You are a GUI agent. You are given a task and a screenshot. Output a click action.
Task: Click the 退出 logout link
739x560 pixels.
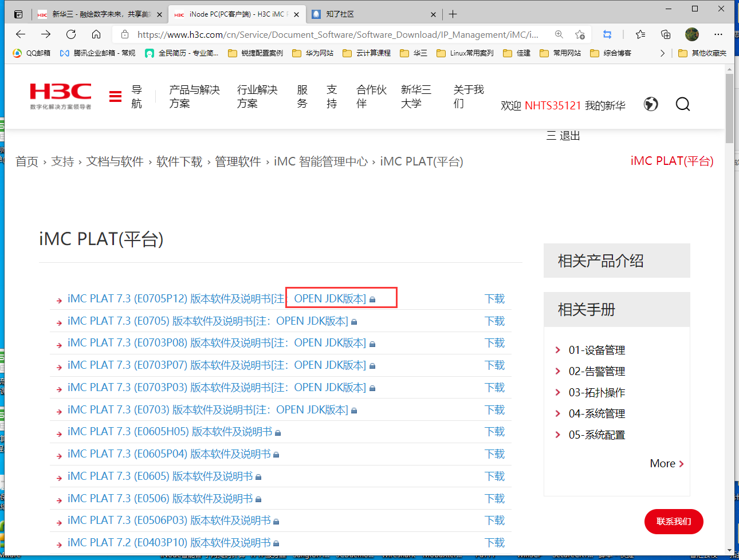[569, 136]
